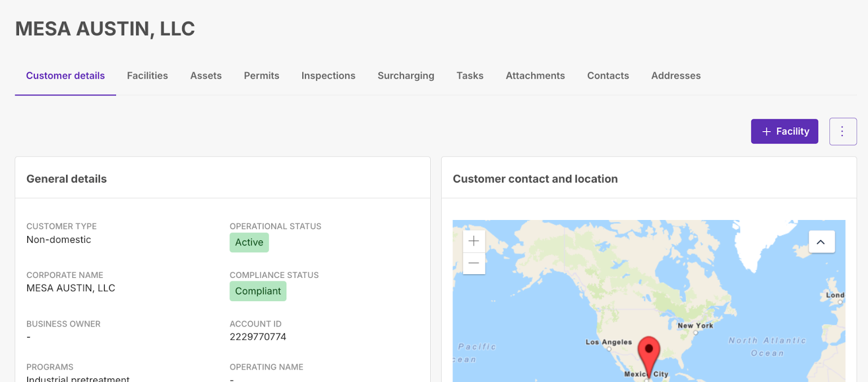Open the three-dot more options menu
The height and width of the screenshot is (382, 868).
pos(843,132)
